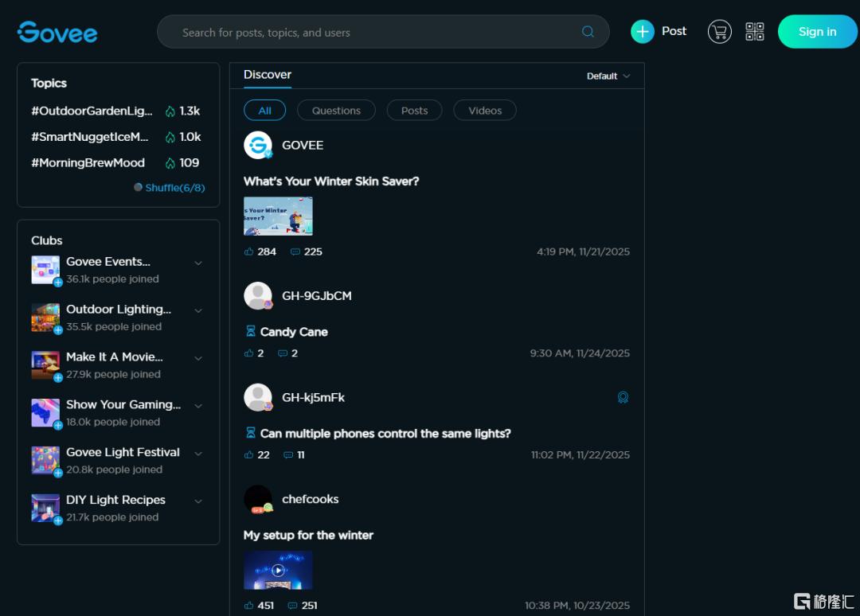Select the Questions filter
This screenshot has width=860, height=616.
click(x=336, y=111)
